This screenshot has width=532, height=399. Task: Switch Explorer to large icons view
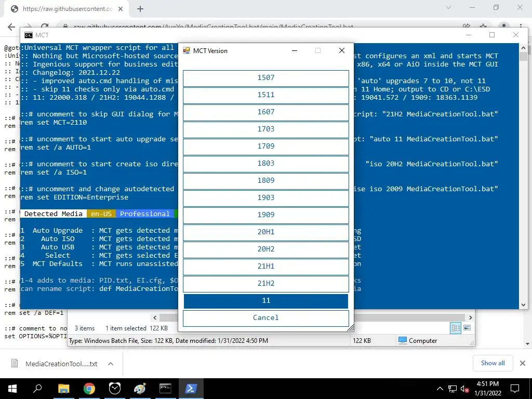tap(467, 328)
